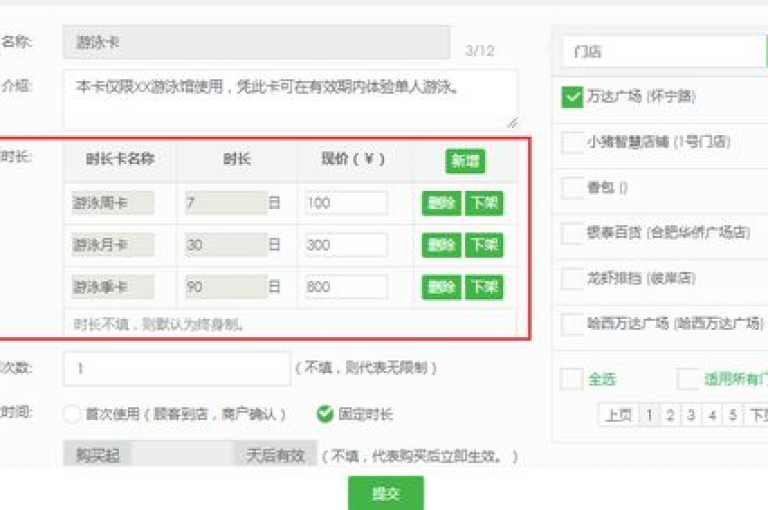Click 下架 for the 游泳季卡 row
The height and width of the screenshot is (510, 768).
484,287
